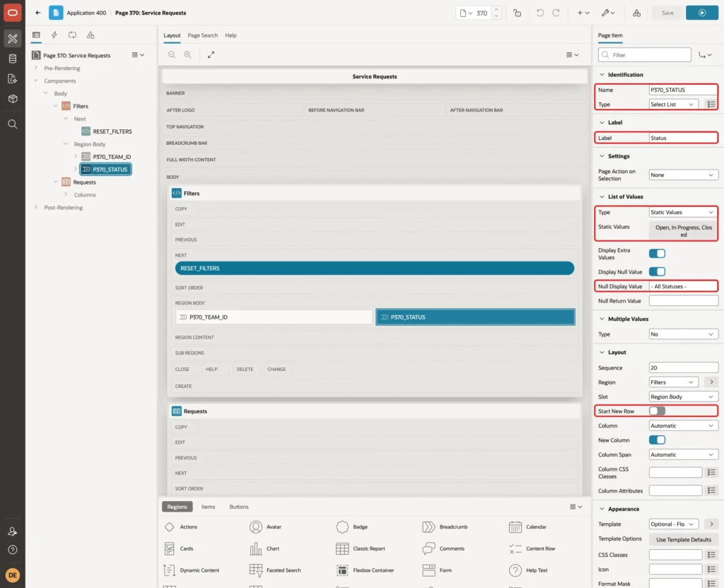The image size is (724, 588).
Task: Open List of Values Type dropdown
Action: [x=684, y=212]
